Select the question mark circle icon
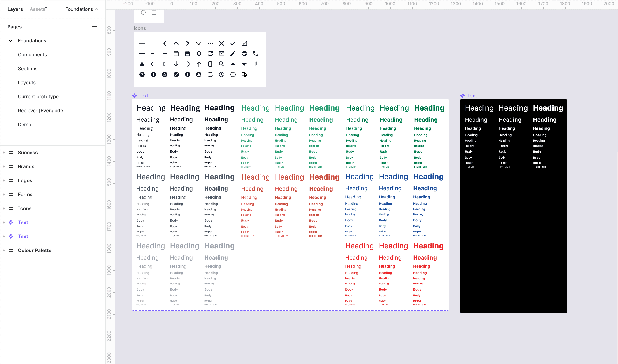Viewport: 618px width, 364px height. coord(142,75)
